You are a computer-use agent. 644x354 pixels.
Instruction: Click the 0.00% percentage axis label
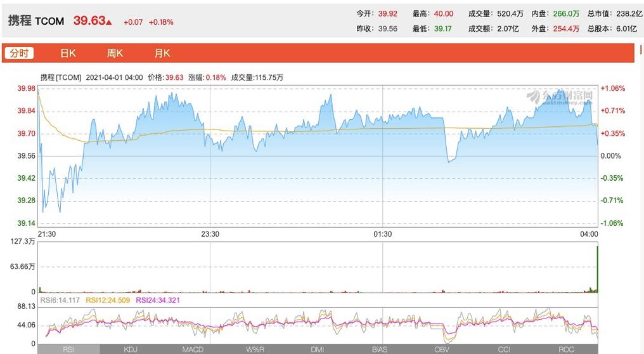tap(611, 156)
